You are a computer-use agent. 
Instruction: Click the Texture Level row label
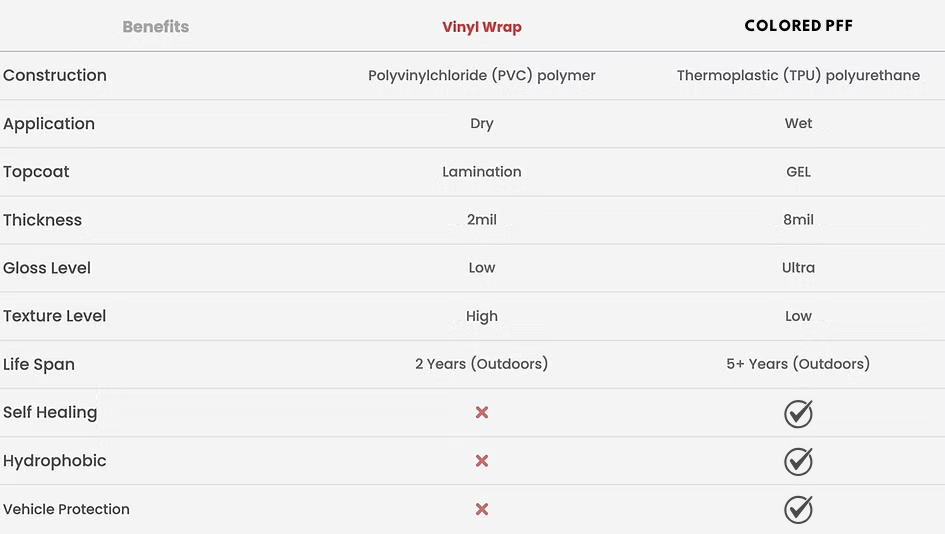(x=55, y=316)
